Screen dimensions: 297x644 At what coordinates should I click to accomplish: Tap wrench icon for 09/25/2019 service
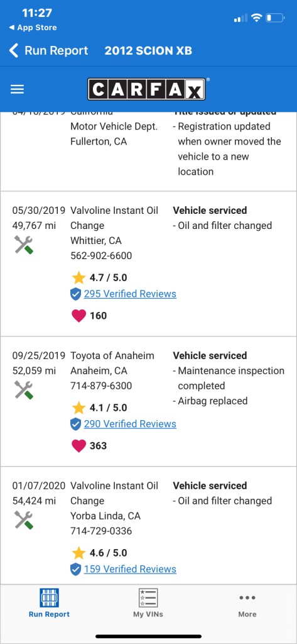coord(24,390)
